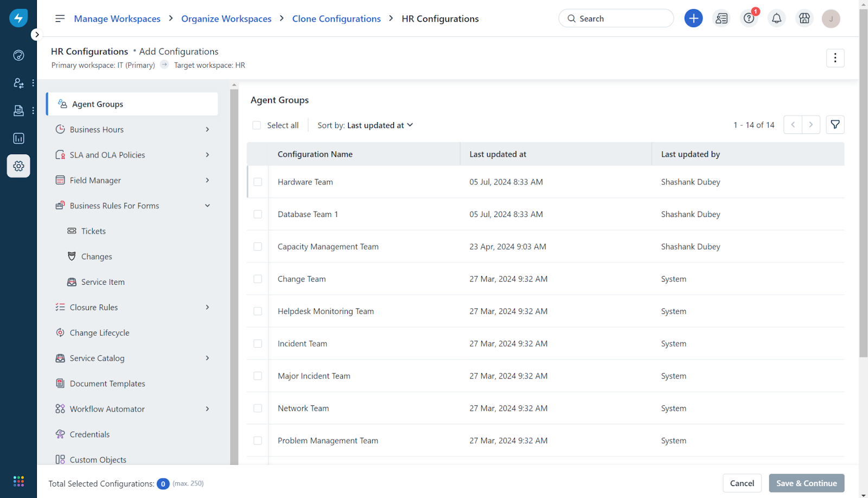Check the Problem Management Team checkbox
Screen dimensions: 868x498
[x=258, y=440]
